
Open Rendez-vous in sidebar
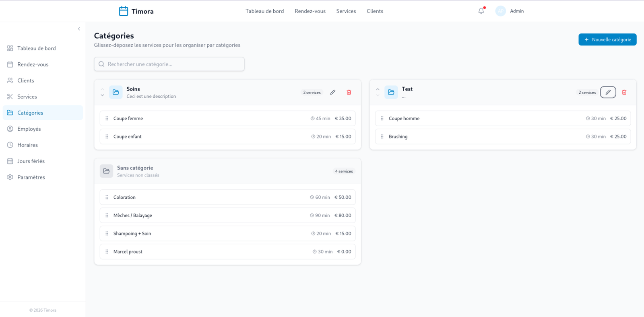[43, 64]
